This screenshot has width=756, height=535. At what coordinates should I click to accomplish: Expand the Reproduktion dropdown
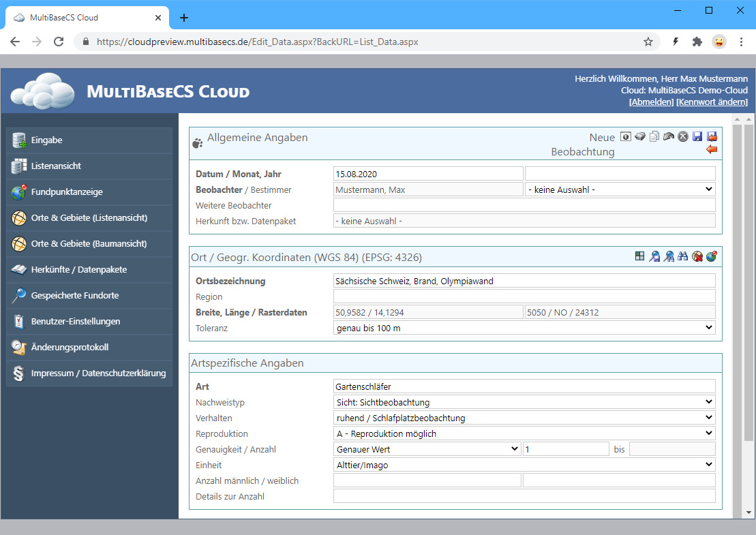coord(524,433)
